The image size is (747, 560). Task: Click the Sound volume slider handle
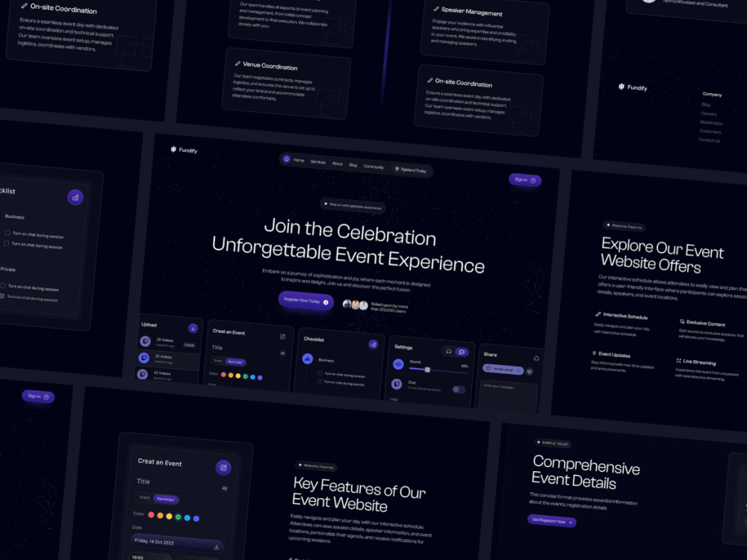(427, 370)
